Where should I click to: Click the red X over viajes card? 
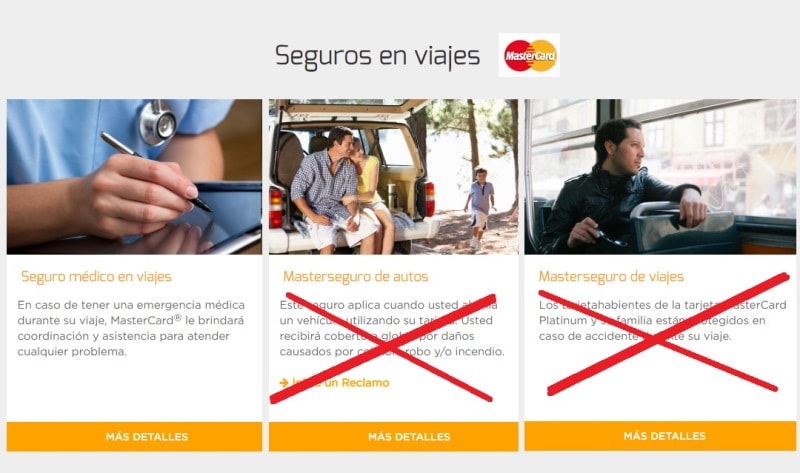(663, 334)
